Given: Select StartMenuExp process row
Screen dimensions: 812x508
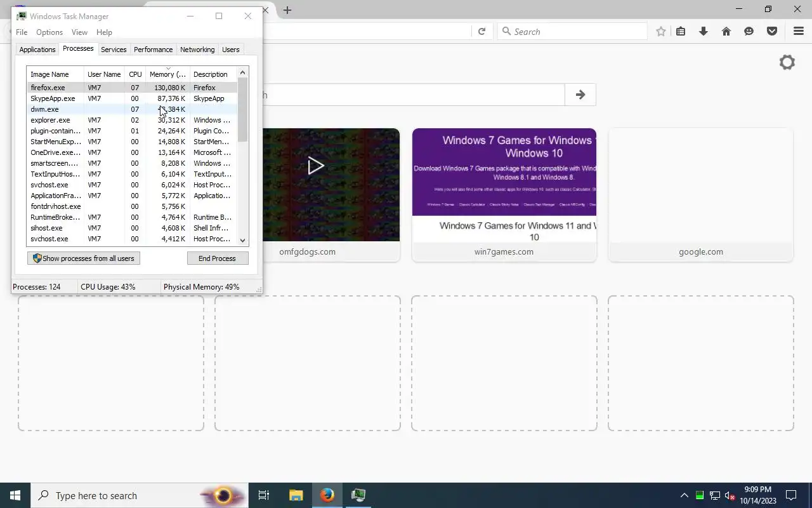Looking at the screenshot, I should [x=132, y=142].
